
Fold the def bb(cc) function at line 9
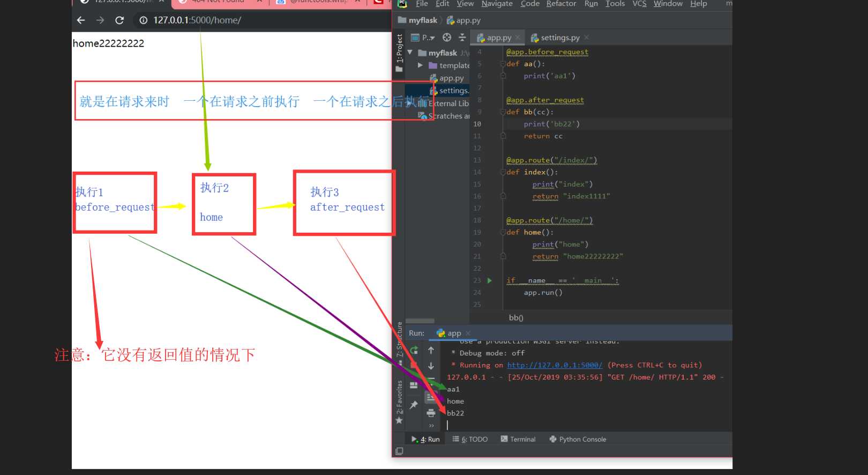click(x=503, y=112)
